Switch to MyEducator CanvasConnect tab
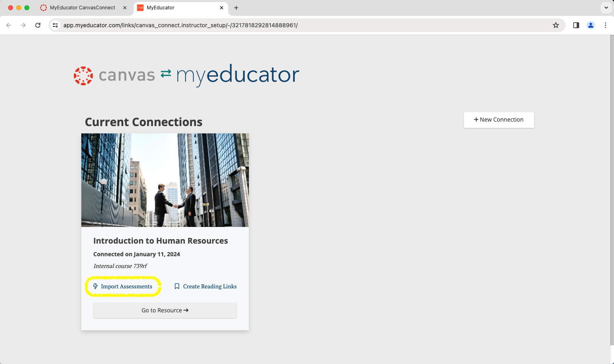Image resolution: width=614 pixels, height=364 pixels. (83, 8)
